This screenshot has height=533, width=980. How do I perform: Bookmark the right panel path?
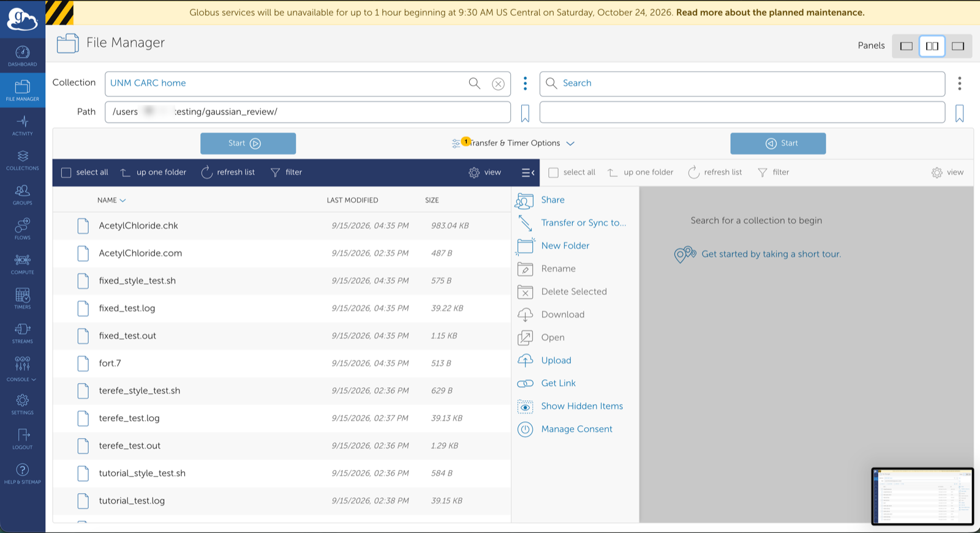[x=960, y=113]
